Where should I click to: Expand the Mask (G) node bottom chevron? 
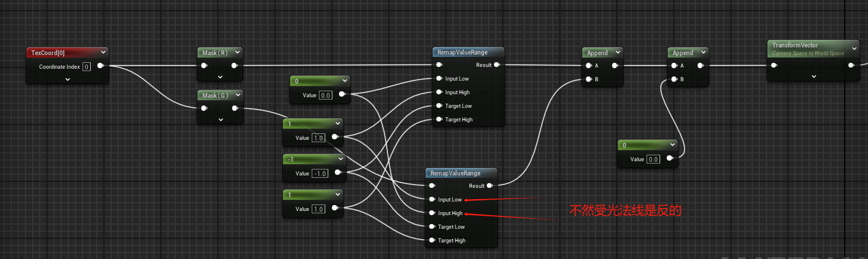[220, 119]
